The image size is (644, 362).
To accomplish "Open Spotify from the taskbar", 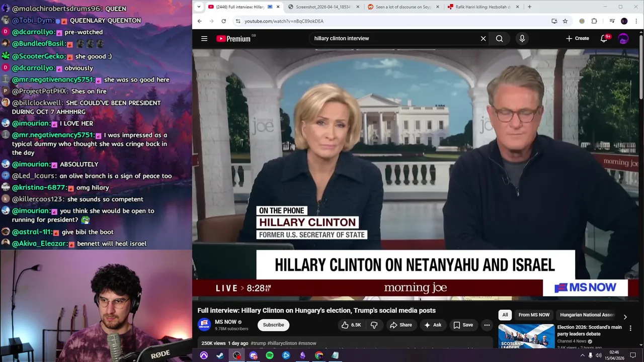I will [x=270, y=355].
